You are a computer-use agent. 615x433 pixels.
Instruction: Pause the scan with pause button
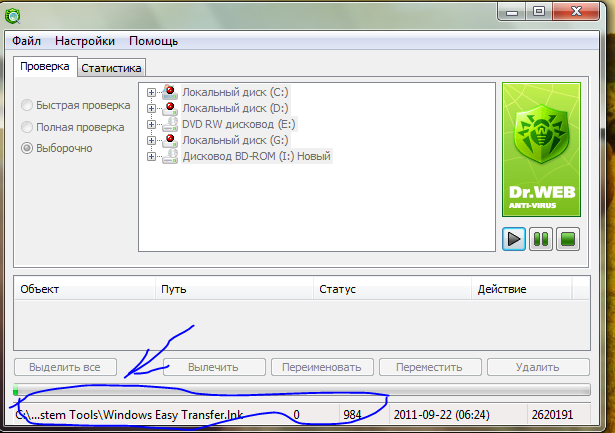coord(540,239)
